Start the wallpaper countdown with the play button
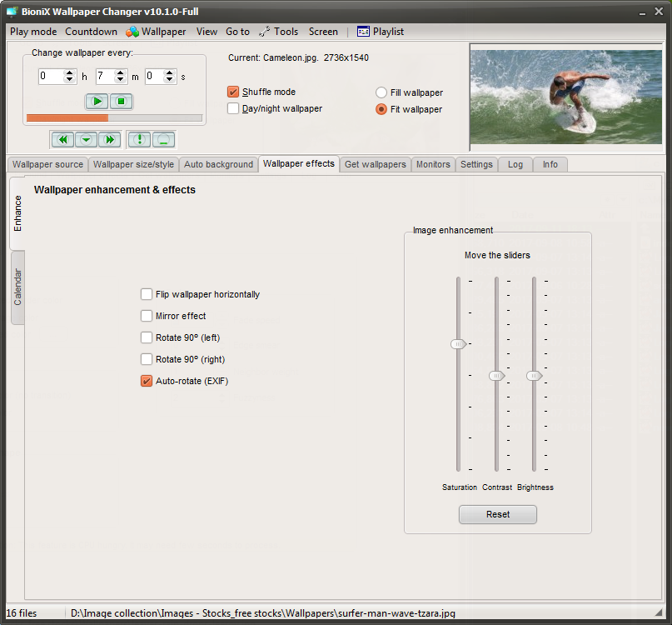Viewport: 672px width, 625px height. coord(97,102)
